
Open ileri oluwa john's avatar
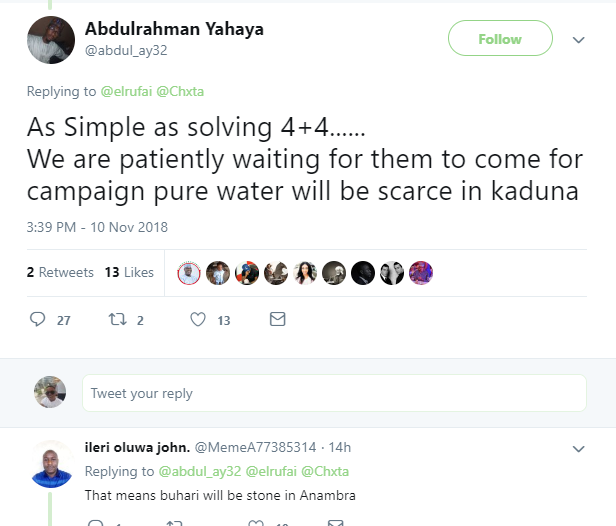(52, 464)
